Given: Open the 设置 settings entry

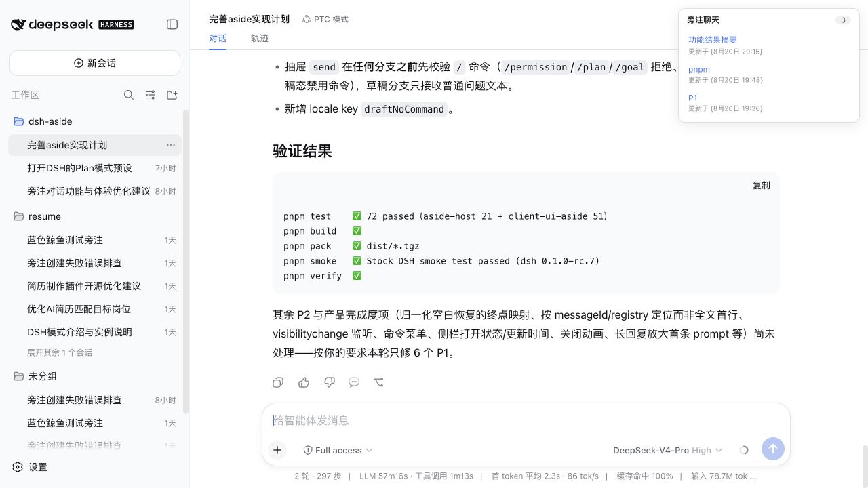Looking at the screenshot, I should 38,467.
